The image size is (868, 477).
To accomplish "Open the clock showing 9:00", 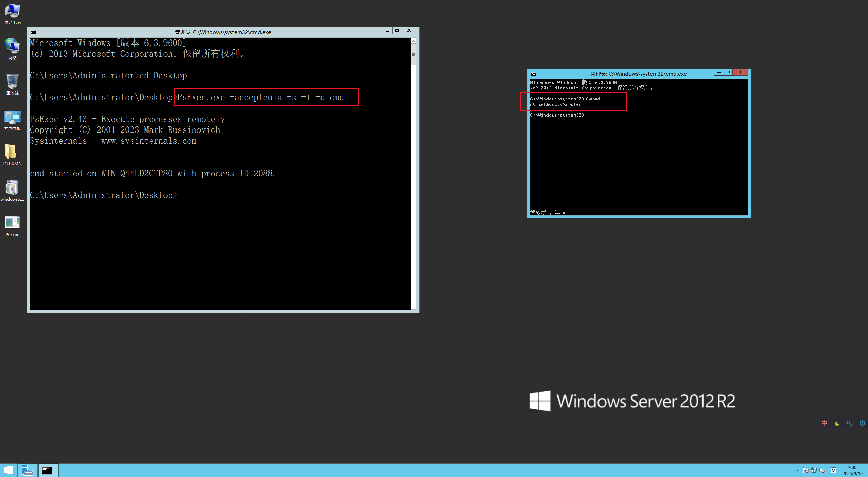I will 852,470.
